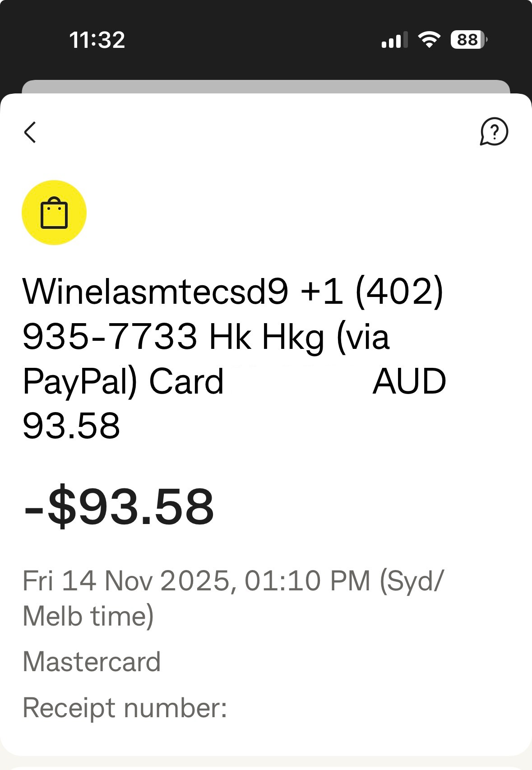Tap the Fri 14 Nov 2025 date line
The image size is (532, 770).
[x=233, y=580]
